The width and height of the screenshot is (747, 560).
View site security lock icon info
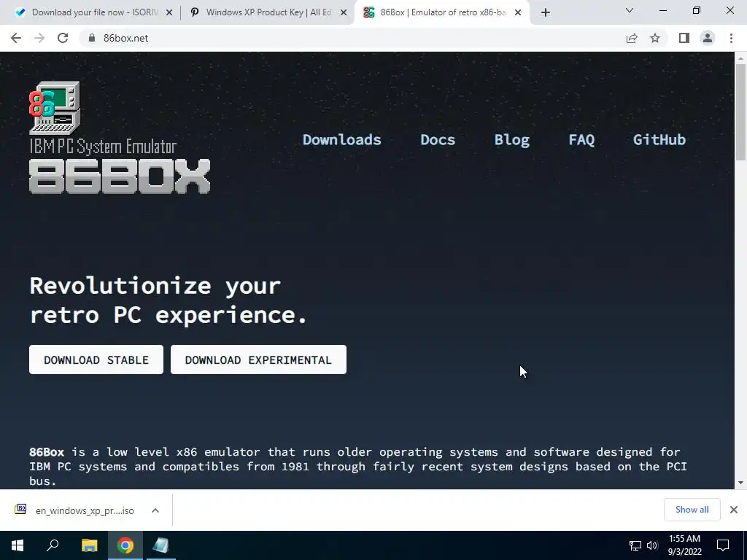(92, 38)
